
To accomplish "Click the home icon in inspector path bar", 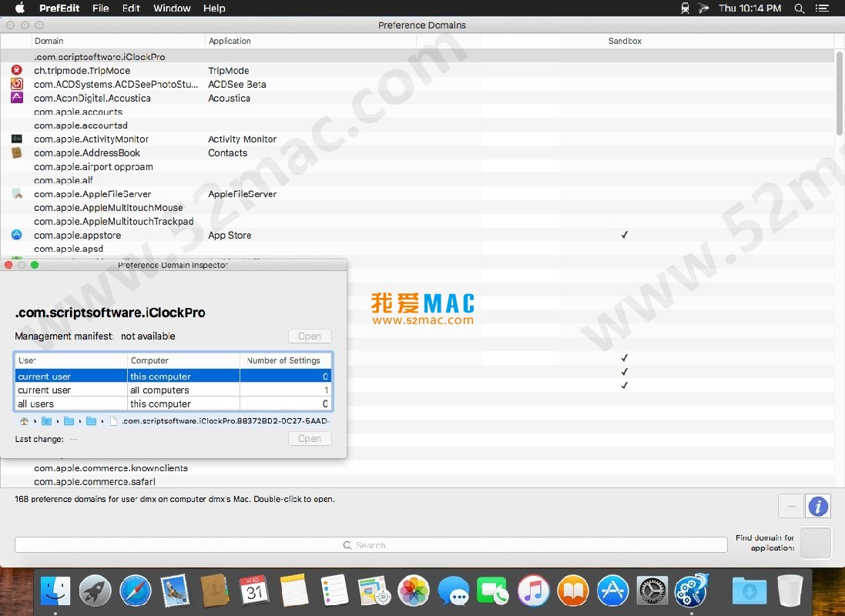I will 24,421.
